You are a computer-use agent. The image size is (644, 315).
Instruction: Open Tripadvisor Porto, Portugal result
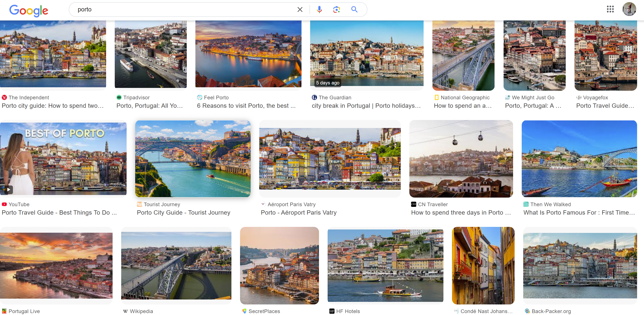[x=149, y=106]
